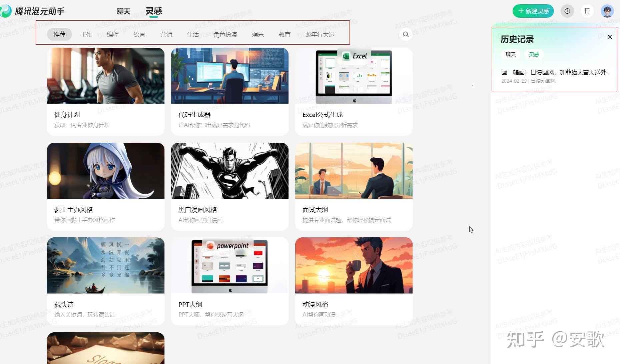
Task: Open the Excel公式生成 card image
Action: pyautogui.click(x=354, y=76)
